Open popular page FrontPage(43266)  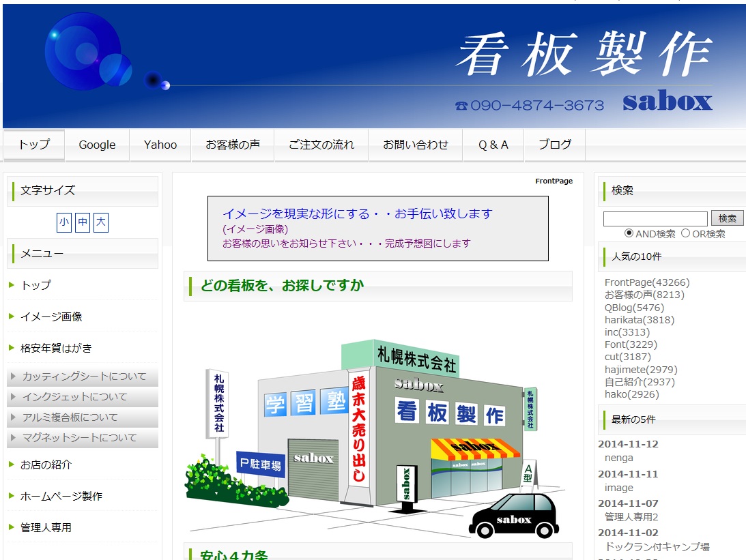647,282
